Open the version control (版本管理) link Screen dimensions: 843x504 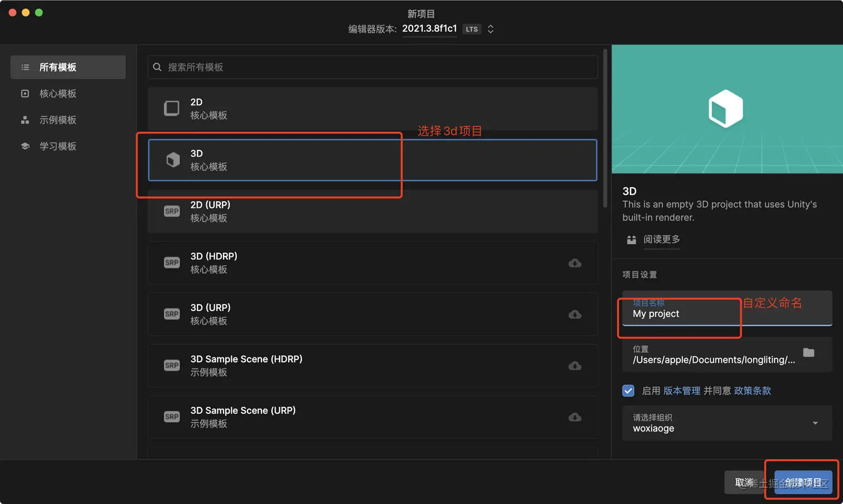pyautogui.click(x=682, y=391)
